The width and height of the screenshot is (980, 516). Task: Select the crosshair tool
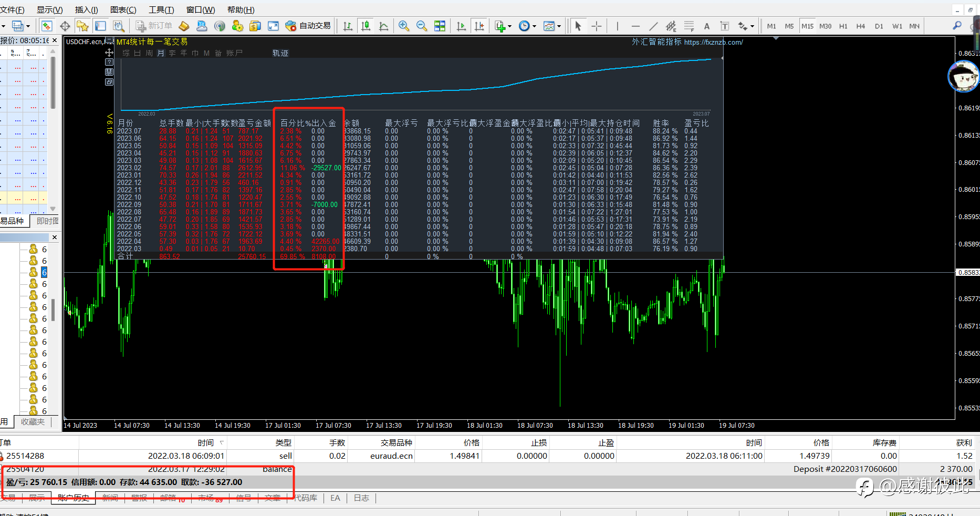pos(597,26)
